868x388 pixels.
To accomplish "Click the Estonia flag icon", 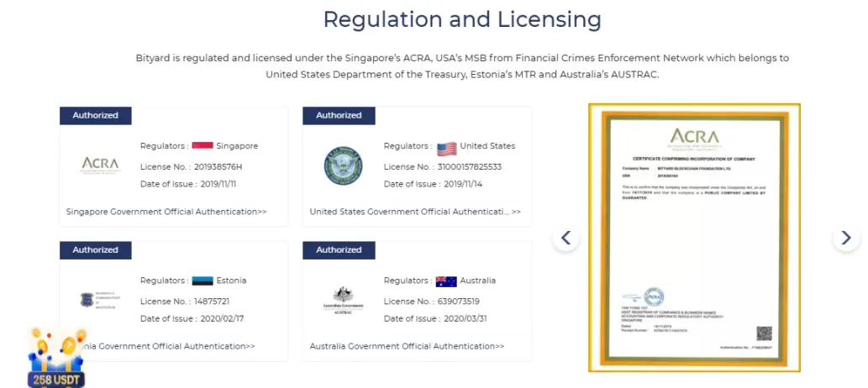I will [203, 281].
